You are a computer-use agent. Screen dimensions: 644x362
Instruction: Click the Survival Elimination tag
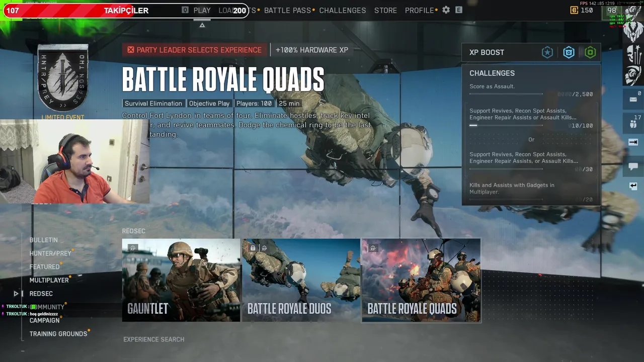click(x=153, y=104)
